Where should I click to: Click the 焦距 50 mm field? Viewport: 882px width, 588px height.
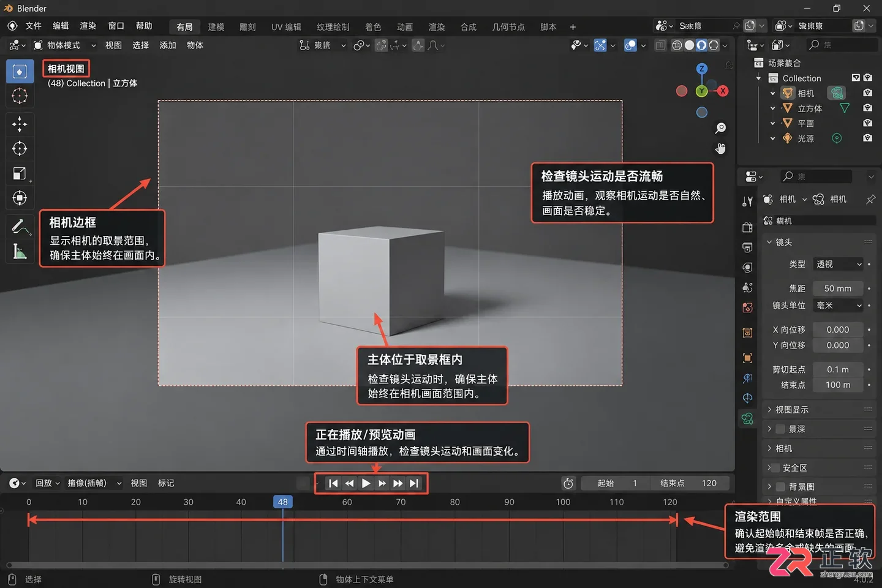click(x=838, y=288)
